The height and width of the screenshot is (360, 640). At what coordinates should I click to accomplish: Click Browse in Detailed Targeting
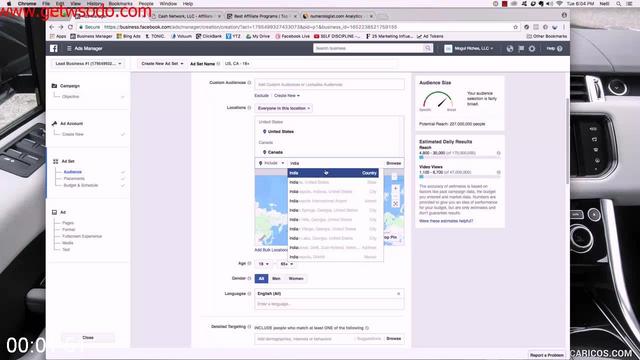coord(393,338)
